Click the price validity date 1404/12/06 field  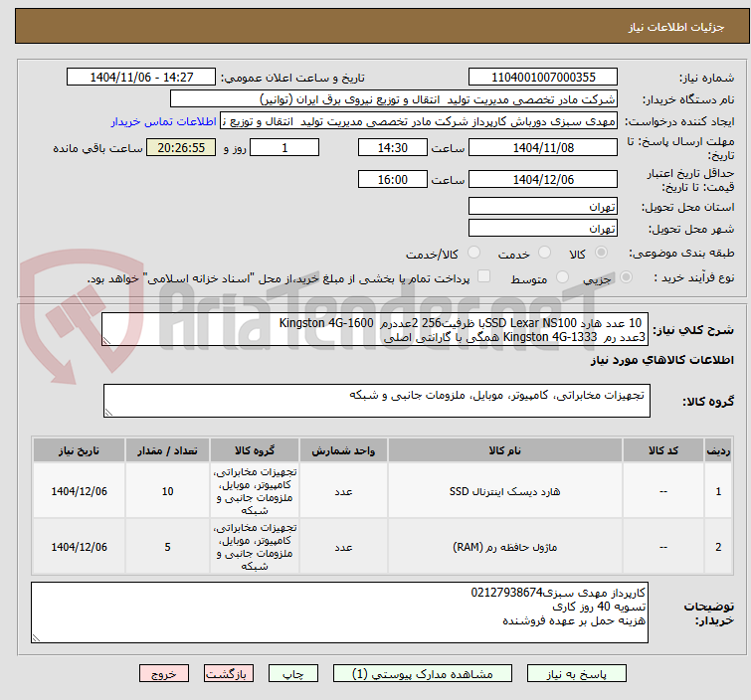pos(543,180)
